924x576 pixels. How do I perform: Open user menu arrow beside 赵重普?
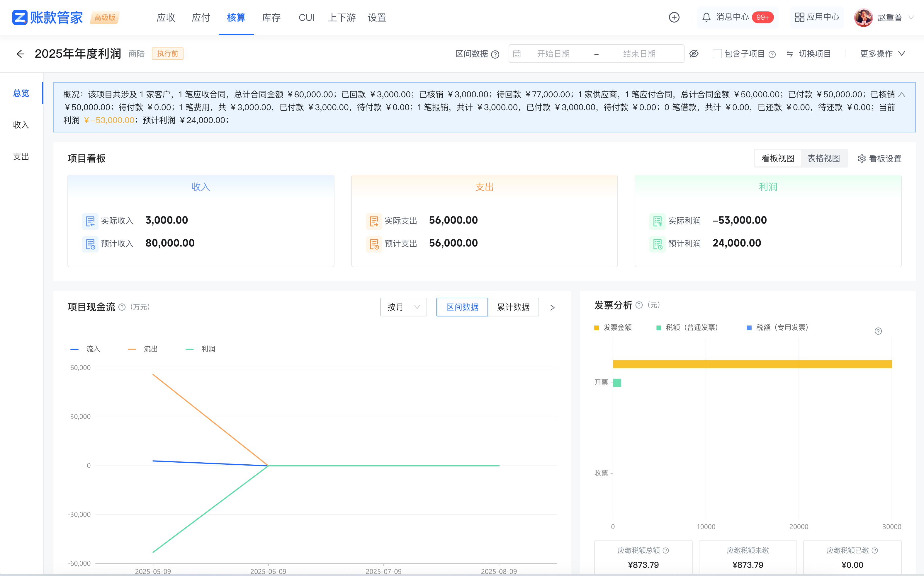(x=911, y=18)
